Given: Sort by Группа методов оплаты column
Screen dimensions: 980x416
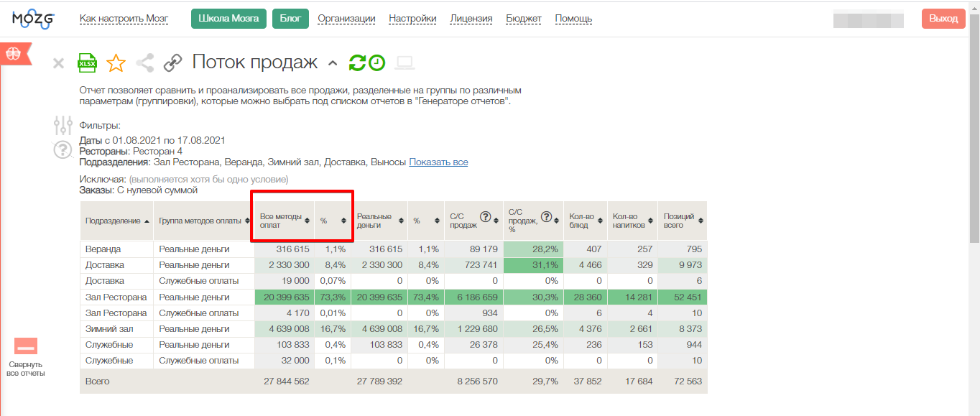Looking at the screenshot, I should 204,221.
